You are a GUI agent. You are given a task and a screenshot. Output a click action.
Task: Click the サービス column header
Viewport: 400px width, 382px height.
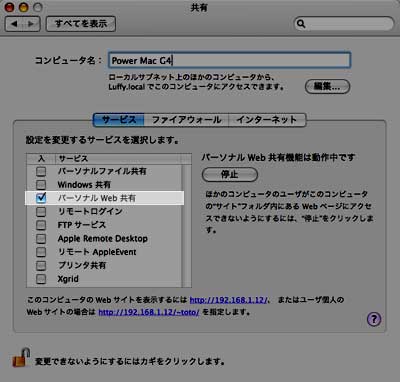point(118,159)
